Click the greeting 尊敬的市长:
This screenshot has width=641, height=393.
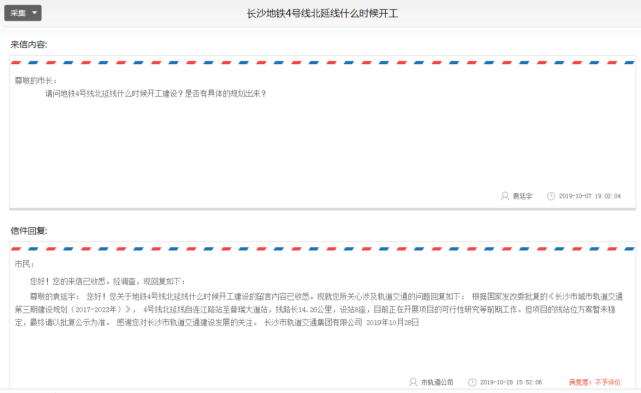pyautogui.click(x=36, y=81)
